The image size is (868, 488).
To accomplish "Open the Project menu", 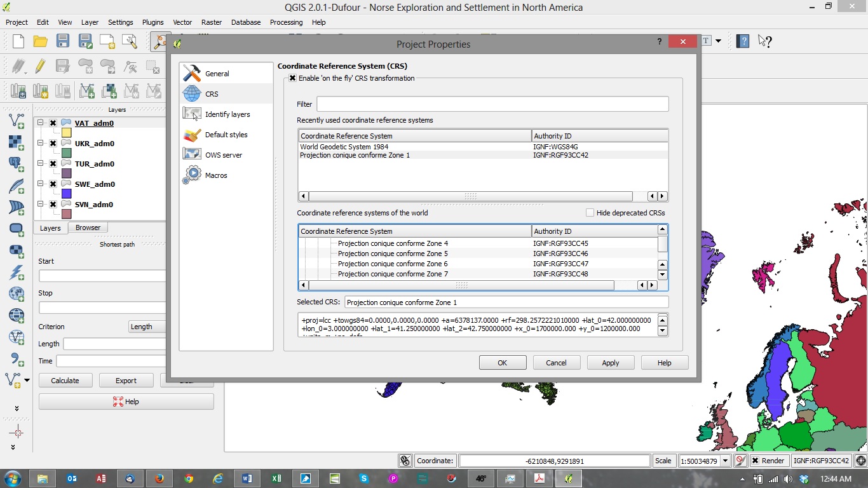I will 17,22.
